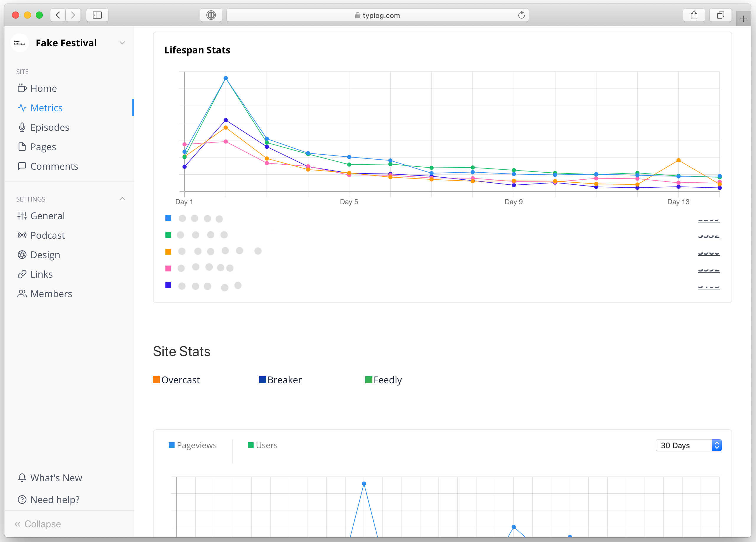Image resolution: width=756 pixels, height=542 pixels.
Task: Click the What's New bell icon
Action: [x=22, y=478]
